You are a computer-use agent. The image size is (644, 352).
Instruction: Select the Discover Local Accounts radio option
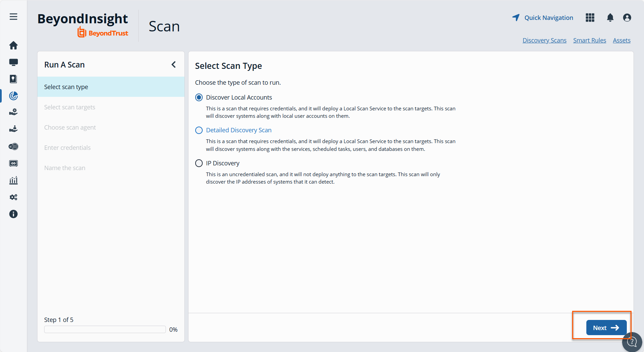pos(199,98)
